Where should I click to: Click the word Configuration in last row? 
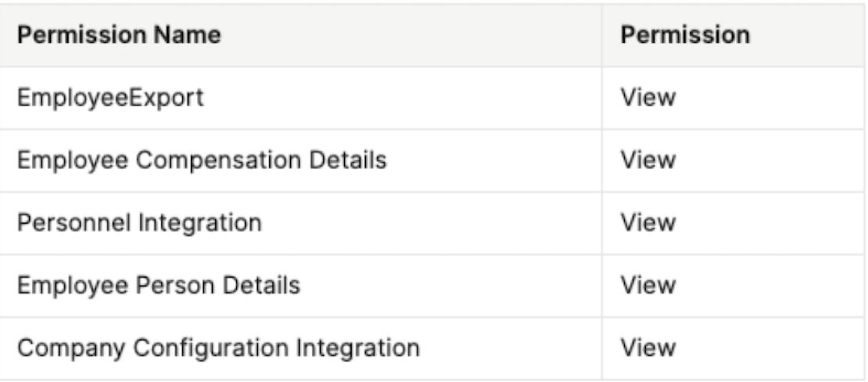click(211, 349)
